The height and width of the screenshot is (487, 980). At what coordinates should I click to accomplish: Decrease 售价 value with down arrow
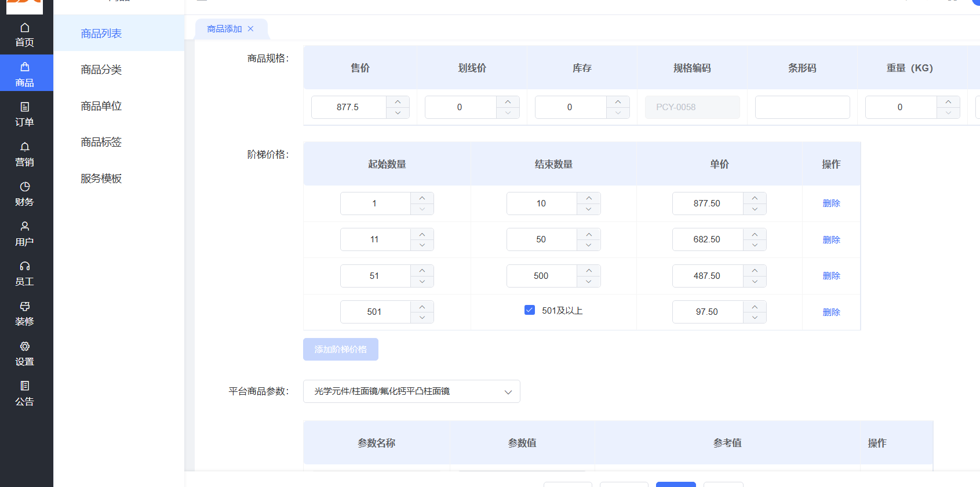point(398,113)
